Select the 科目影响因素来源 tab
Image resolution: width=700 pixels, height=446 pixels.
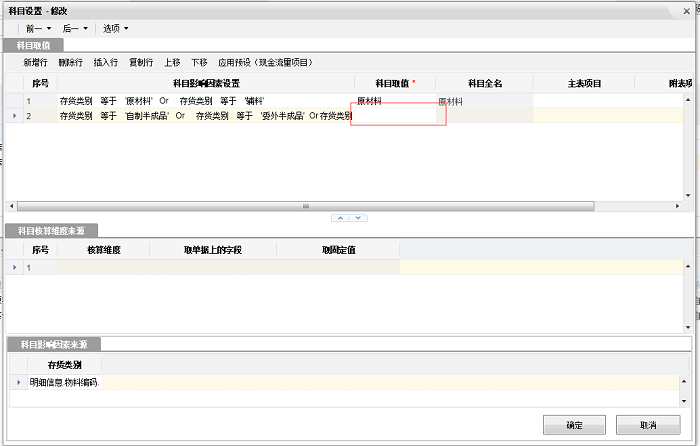pyautogui.click(x=54, y=344)
